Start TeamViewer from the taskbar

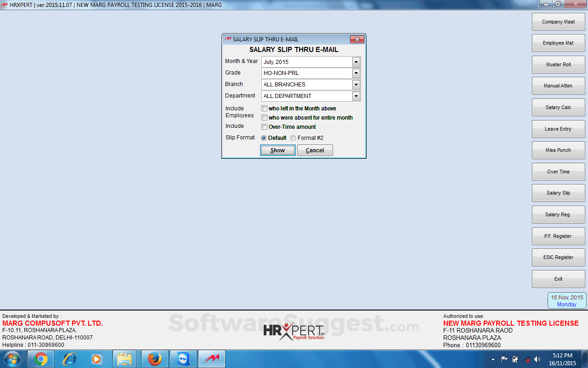(183, 358)
